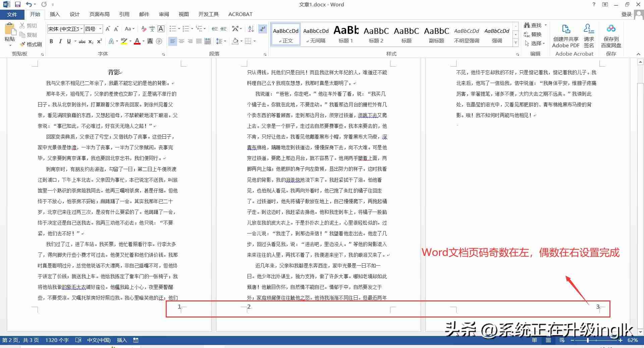Click the Undo arrow in quick access toolbar
Screen dimensions: 644x348
(x=29, y=4)
